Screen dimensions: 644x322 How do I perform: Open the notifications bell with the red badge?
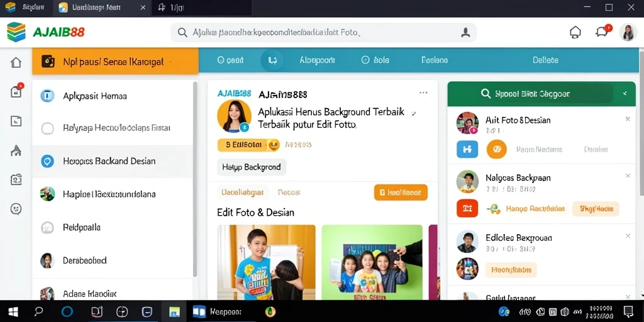click(x=602, y=31)
